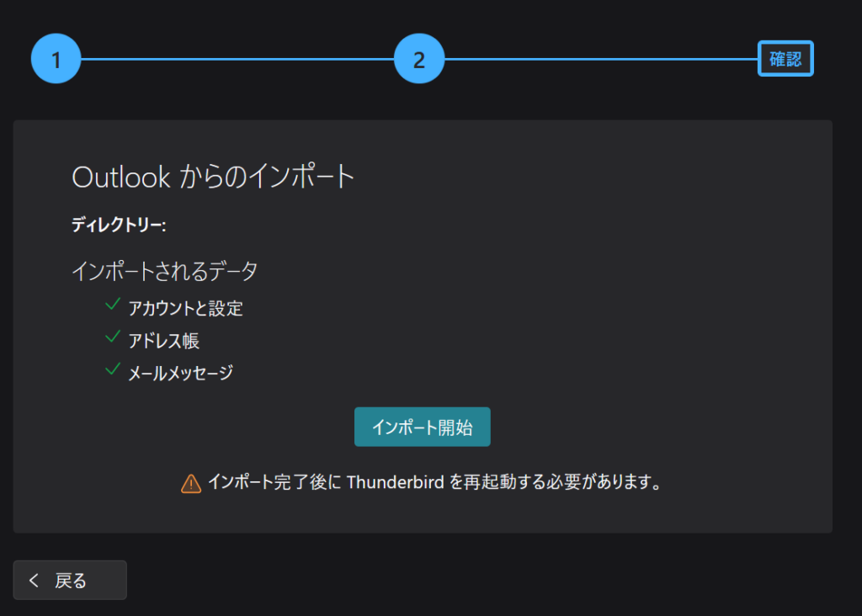Click the アドレス帳 item text
862x616 pixels.
(x=163, y=341)
